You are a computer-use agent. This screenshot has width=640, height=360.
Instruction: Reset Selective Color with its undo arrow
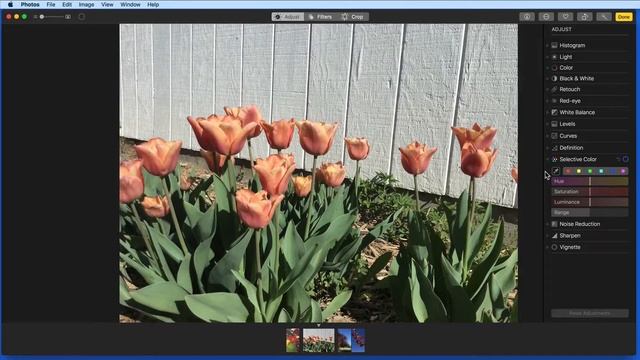[x=618, y=159]
